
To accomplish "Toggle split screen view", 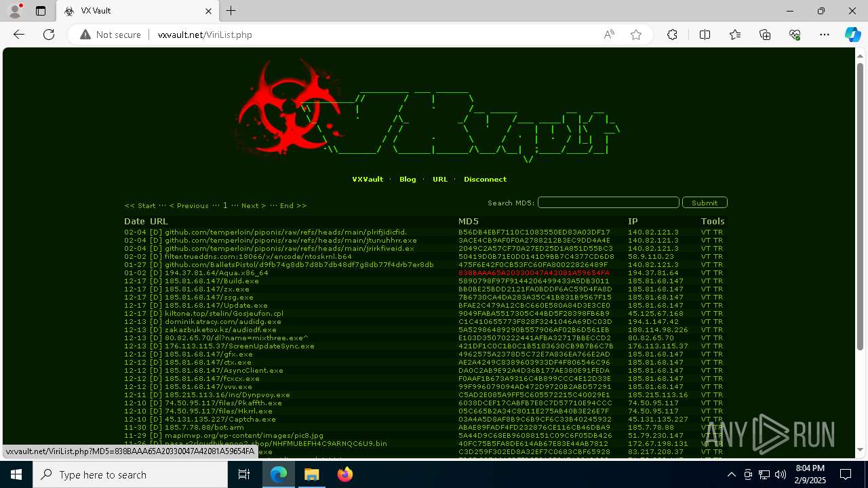I will (705, 35).
